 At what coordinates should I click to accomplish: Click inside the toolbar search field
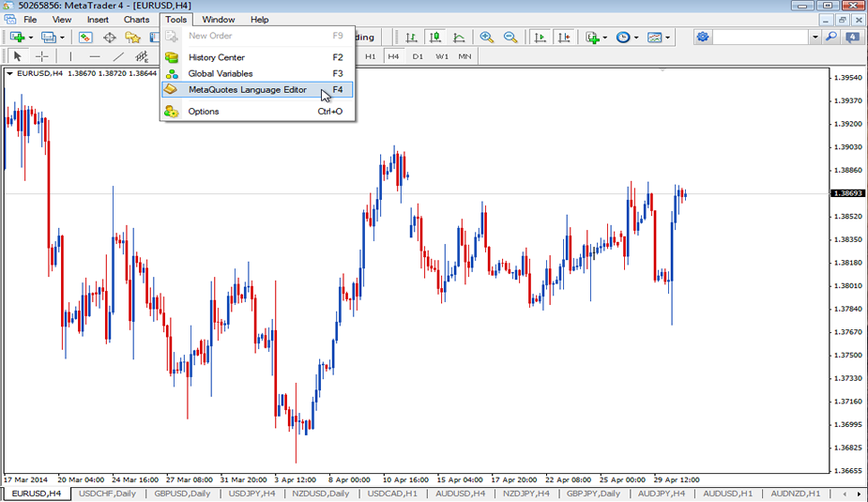(761, 38)
